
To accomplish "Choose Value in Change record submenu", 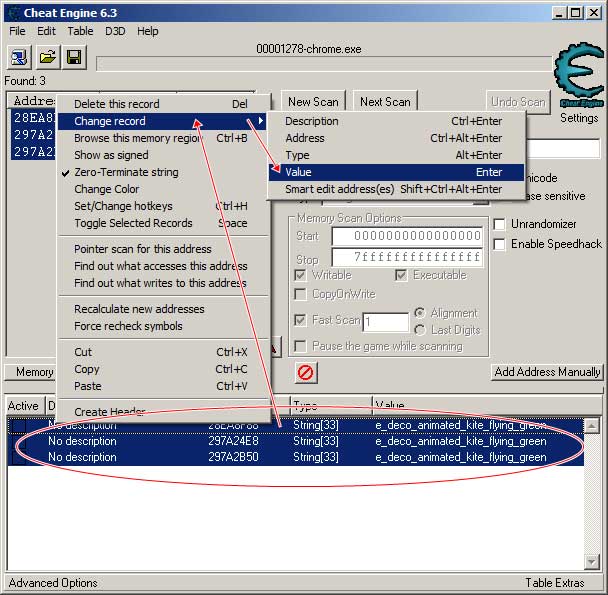I will pyautogui.click(x=396, y=172).
